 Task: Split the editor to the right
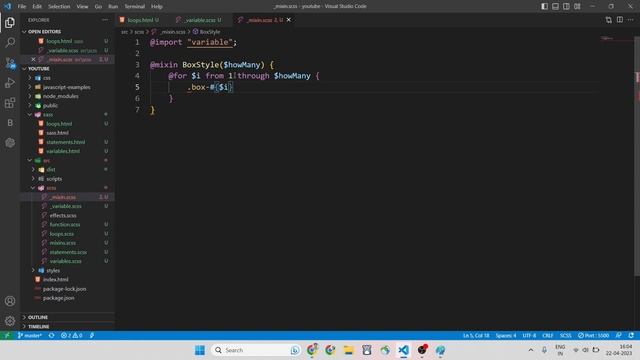[620, 20]
